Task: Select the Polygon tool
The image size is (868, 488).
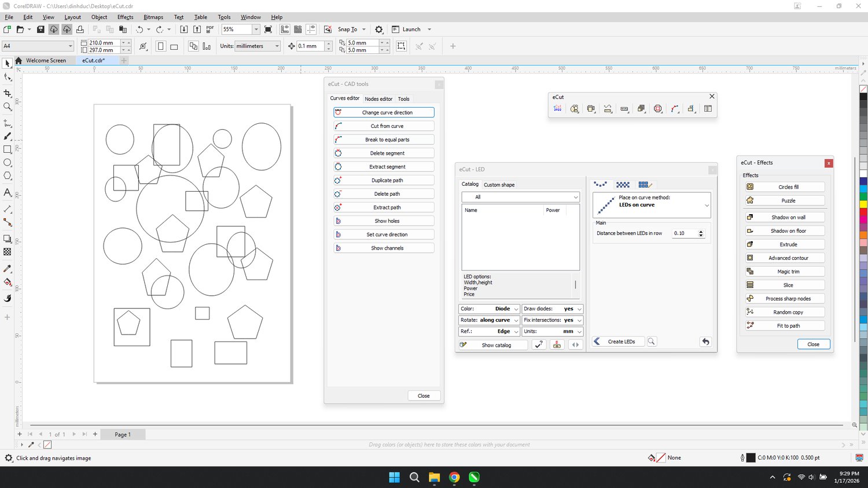Action: pyautogui.click(x=8, y=176)
